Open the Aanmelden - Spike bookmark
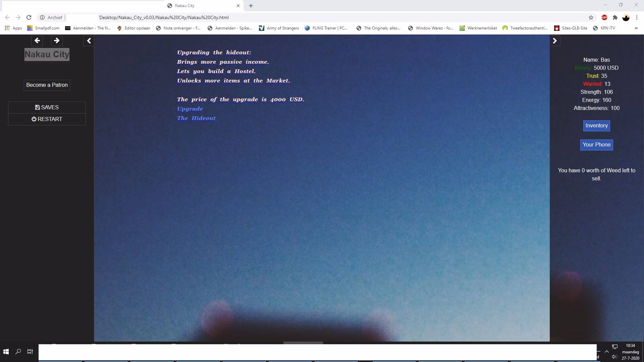 point(230,28)
